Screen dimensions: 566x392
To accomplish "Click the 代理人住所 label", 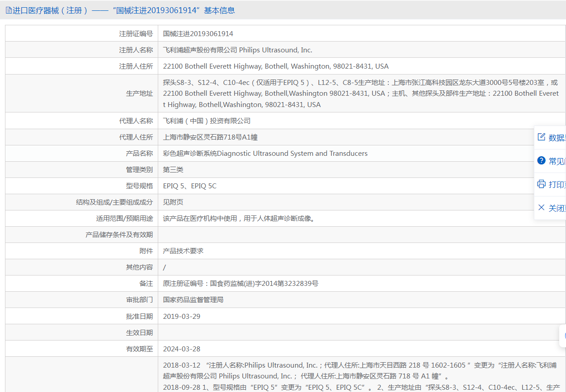I will (x=136, y=137).
